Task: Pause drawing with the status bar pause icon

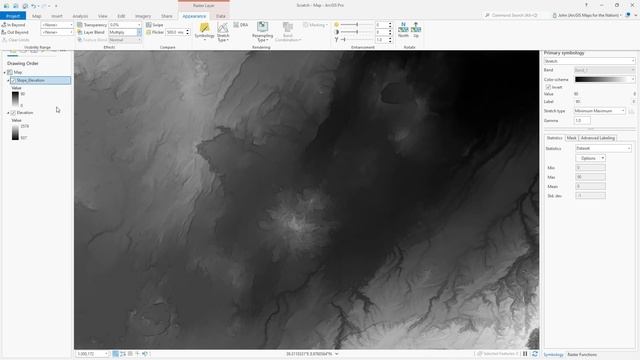Action: [x=525, y=354]
